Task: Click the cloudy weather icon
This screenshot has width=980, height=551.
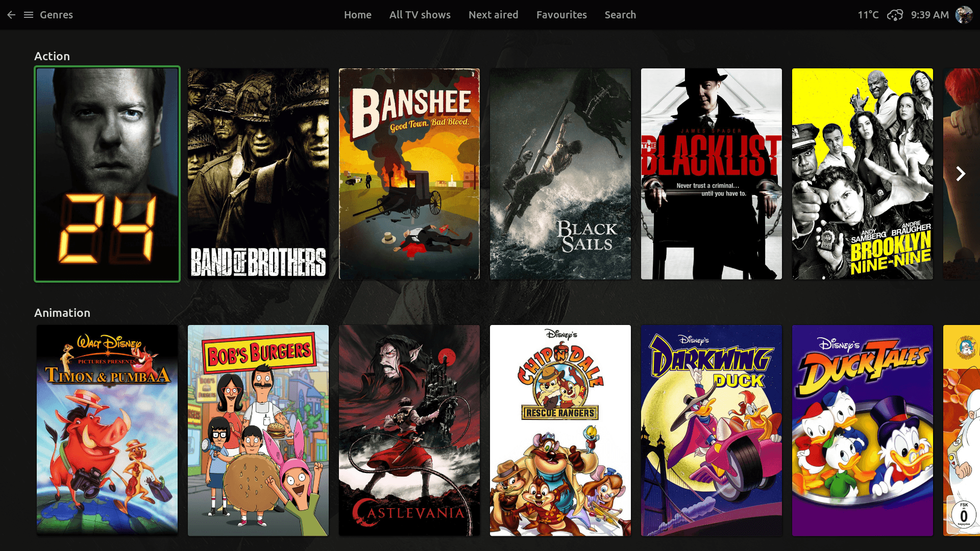Action: pos(895,15)
